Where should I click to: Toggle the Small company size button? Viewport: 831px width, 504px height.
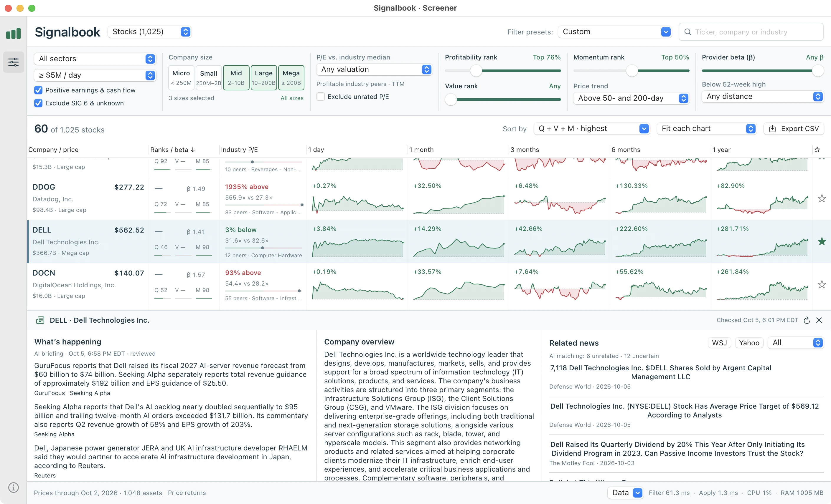point(208,77)
